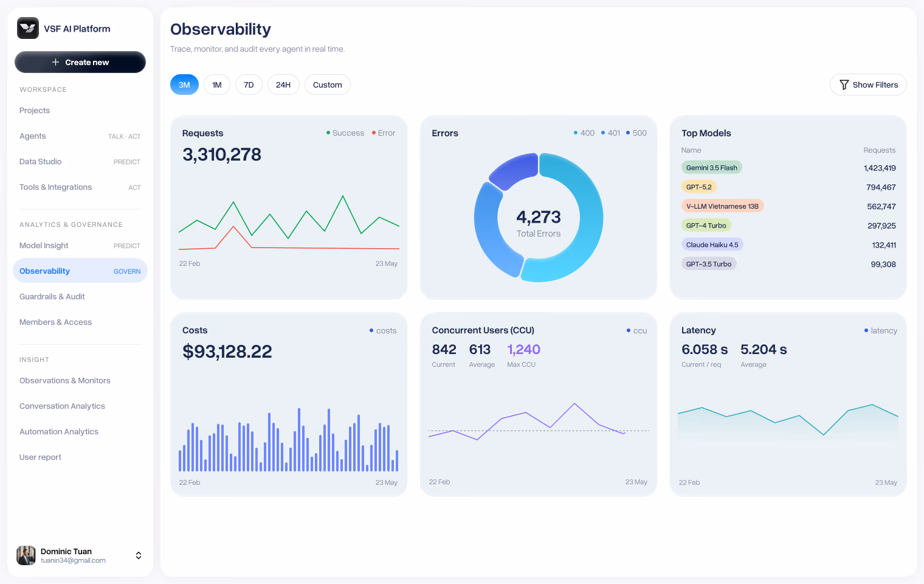Click the Claude Haiku 4.5 tag

point(712,245)
